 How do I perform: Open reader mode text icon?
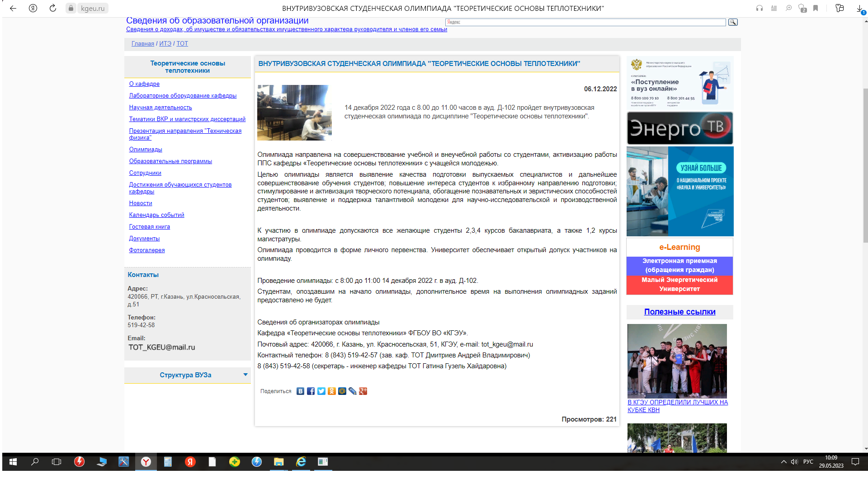(x=774, y=8)
